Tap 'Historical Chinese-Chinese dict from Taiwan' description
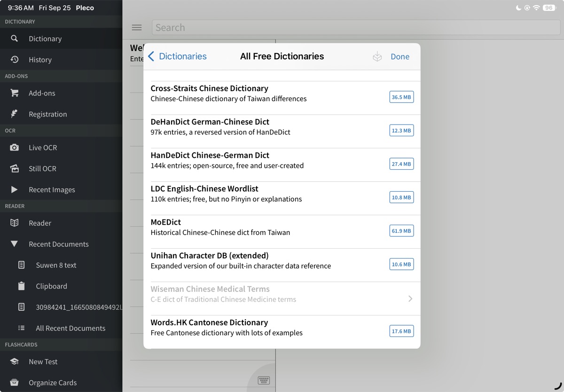Screen dimensions: 564x392 220,232
